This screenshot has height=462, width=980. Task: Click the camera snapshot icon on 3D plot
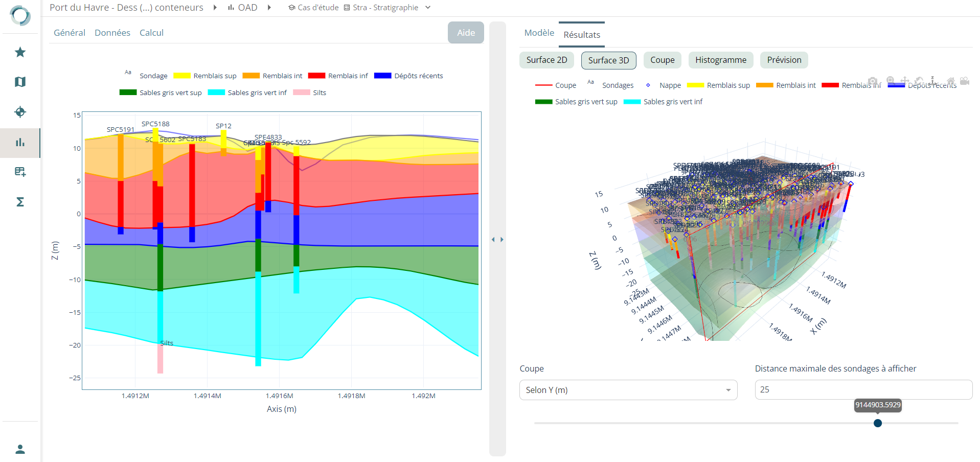(x=873, y=81)
